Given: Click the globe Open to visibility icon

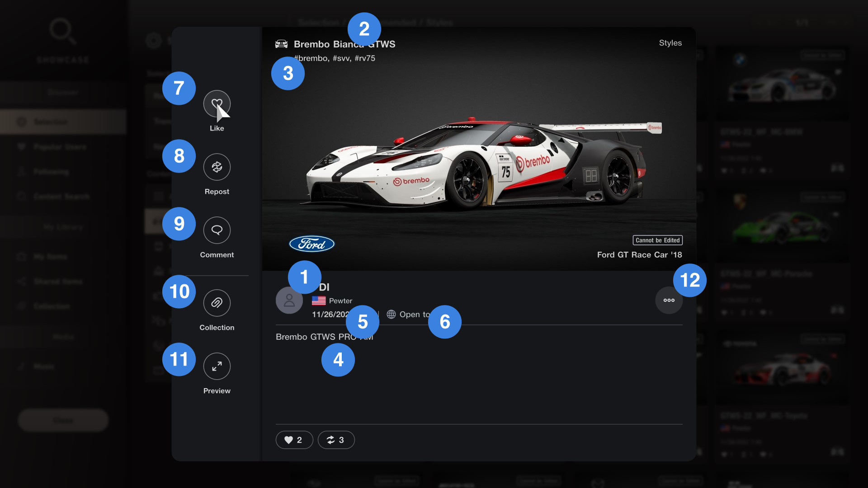Looking at the screenshot, I should [x=391, y=314].
